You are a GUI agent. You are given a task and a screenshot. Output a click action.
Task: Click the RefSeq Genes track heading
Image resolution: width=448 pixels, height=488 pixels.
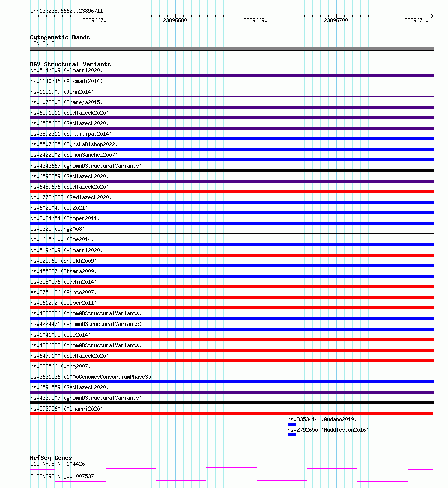pyautogui.click(x=51, y=458)
